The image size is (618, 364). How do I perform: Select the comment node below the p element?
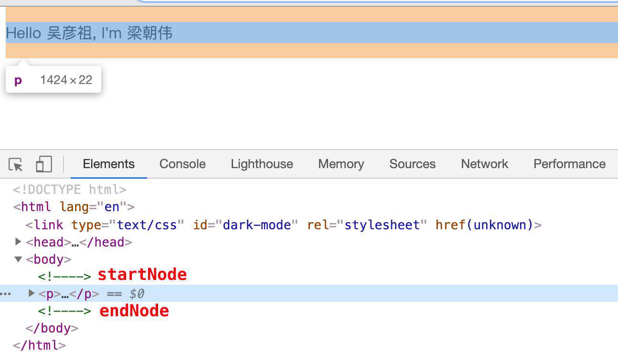tap(64, 311)
